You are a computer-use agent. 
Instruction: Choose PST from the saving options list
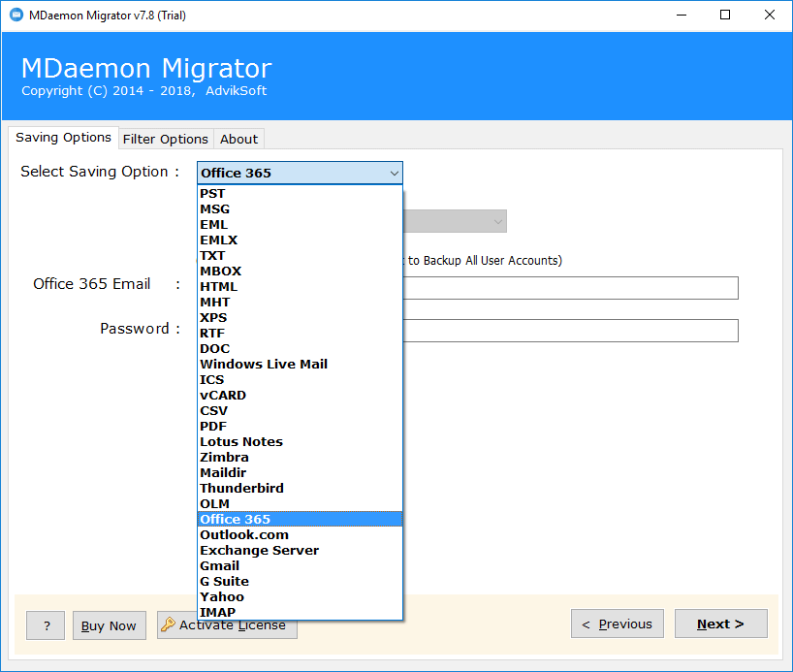[x=300, y=194]
